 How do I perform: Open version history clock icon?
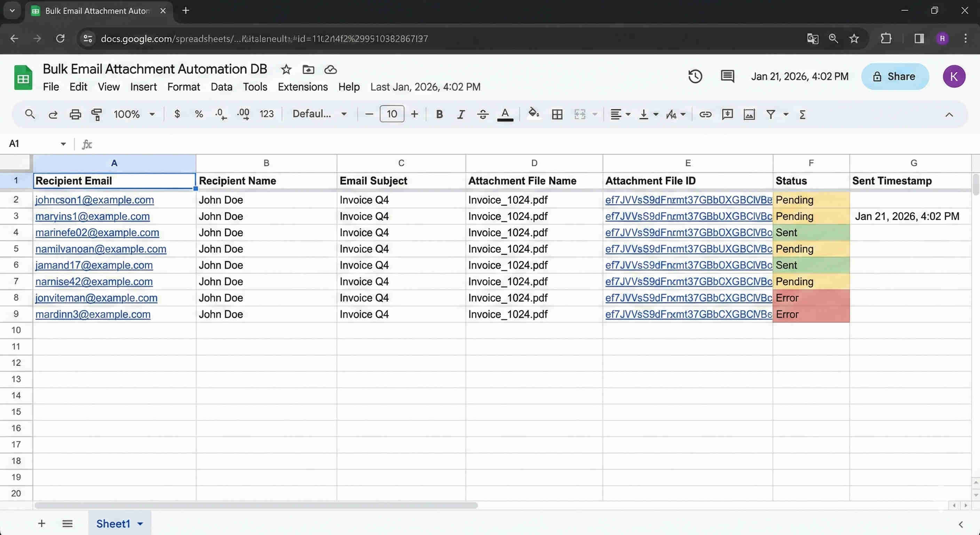coord(695,76)
